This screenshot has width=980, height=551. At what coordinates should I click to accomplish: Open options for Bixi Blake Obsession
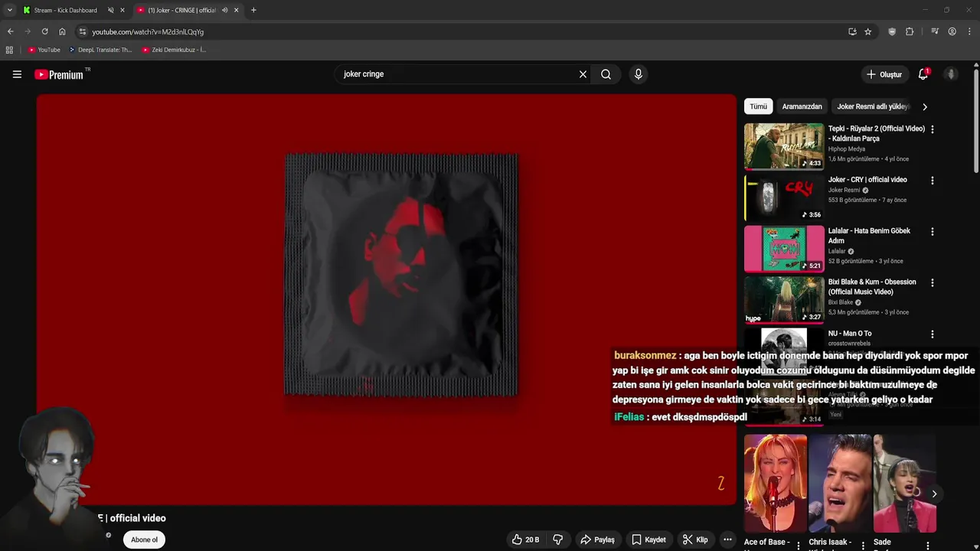(x=932, y=283)
